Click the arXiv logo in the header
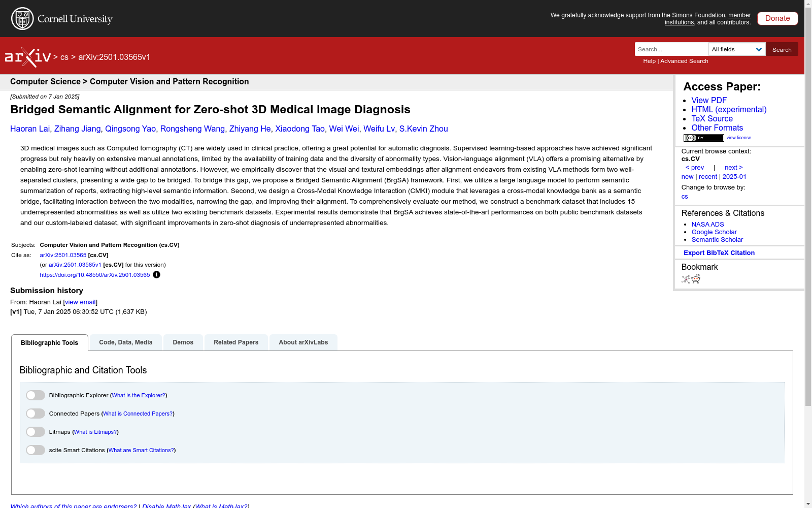The height and width of the screenshot is (508, 812). tap(28, 56)
